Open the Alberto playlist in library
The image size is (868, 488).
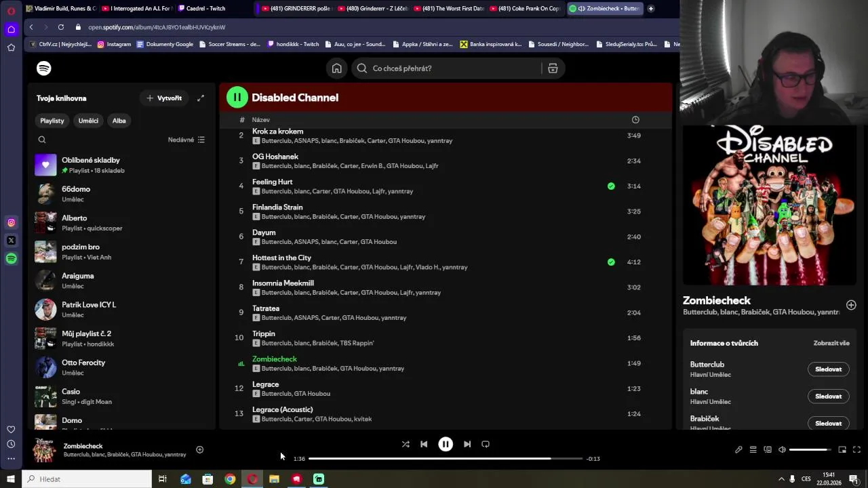click(x=122, y=223)
